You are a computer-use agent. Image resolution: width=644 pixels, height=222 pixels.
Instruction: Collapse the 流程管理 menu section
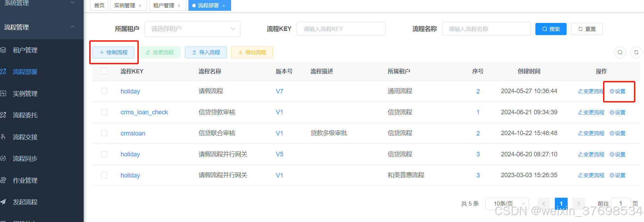click(x=42, y=27)
